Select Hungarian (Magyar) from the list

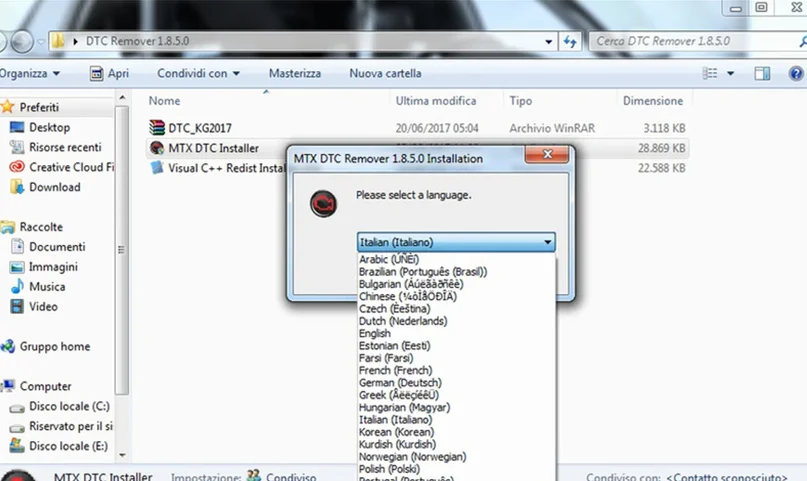[456, 407]
